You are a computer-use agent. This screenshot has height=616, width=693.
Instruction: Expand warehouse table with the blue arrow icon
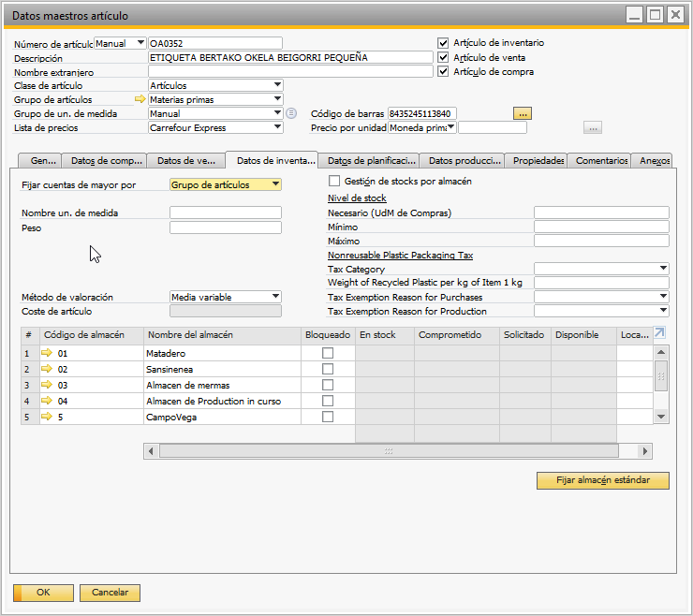coord(659,332)
